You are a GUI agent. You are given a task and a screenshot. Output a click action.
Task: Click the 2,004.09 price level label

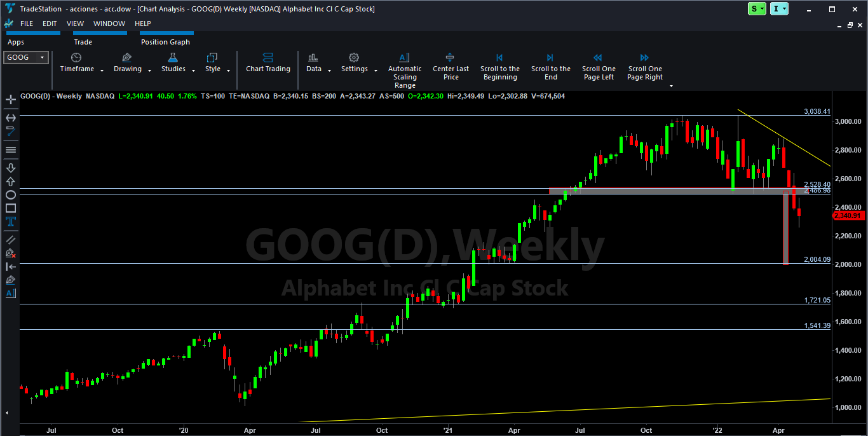[817, 259]
